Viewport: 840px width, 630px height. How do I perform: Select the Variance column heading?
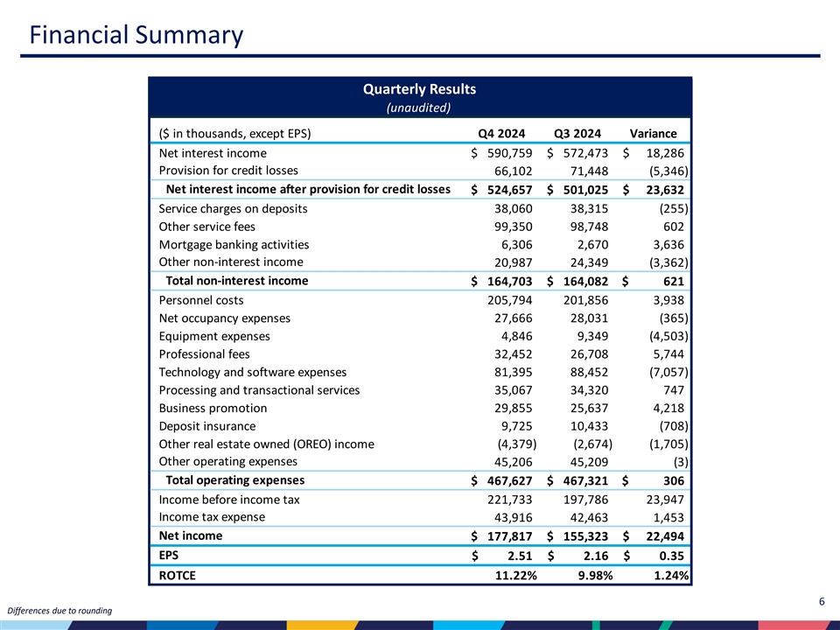point(653,134)
